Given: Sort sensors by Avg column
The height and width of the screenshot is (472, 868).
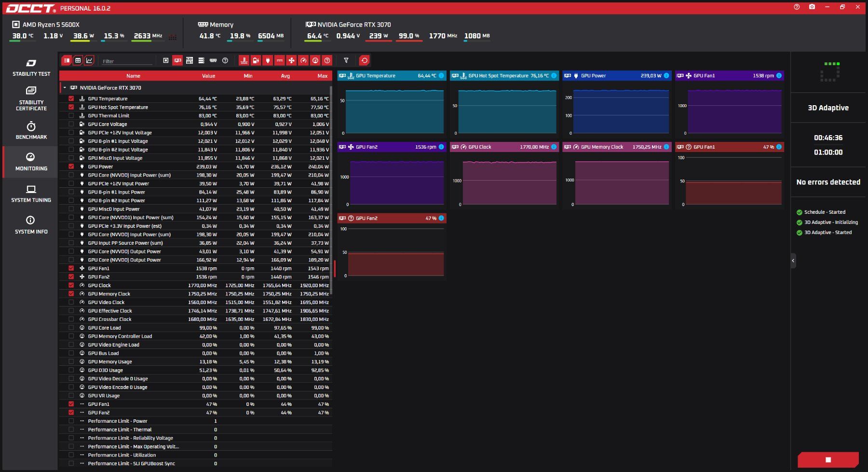Looking at the screenshot, I should point(285,76).
